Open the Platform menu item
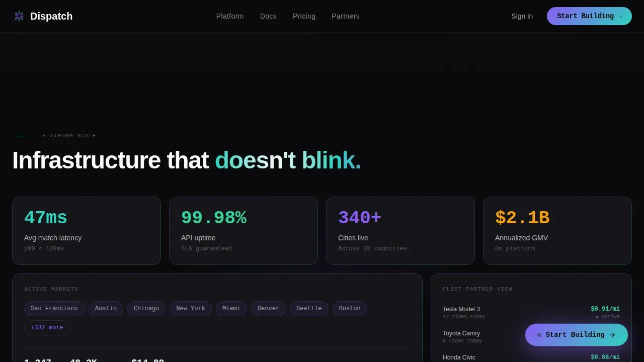Screen dimensions: 644x362 click(x=230, y=16)
